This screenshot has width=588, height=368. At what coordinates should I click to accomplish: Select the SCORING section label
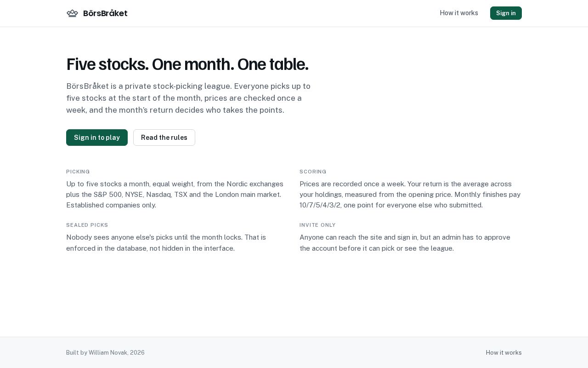click(313, 172)
